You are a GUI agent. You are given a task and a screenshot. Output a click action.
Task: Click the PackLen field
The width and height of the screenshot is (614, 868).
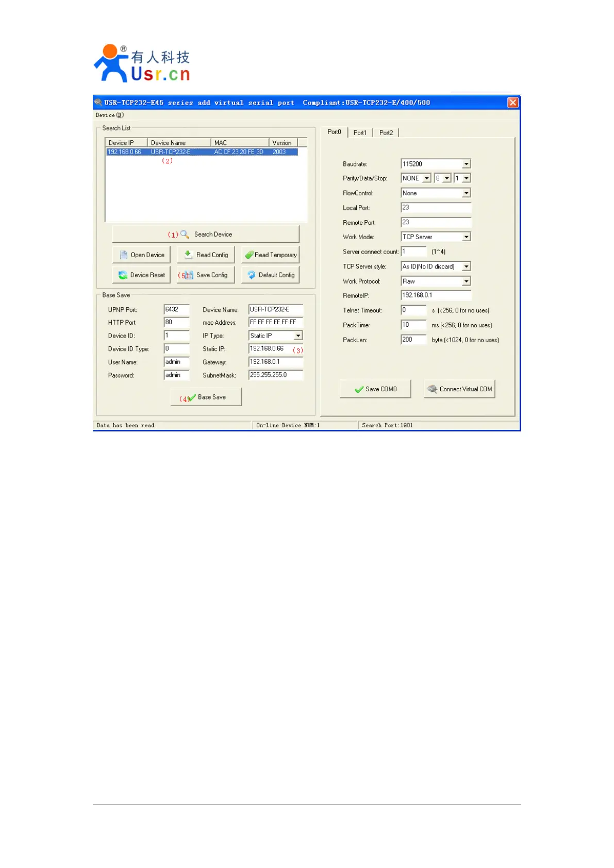tap(414, 340)
